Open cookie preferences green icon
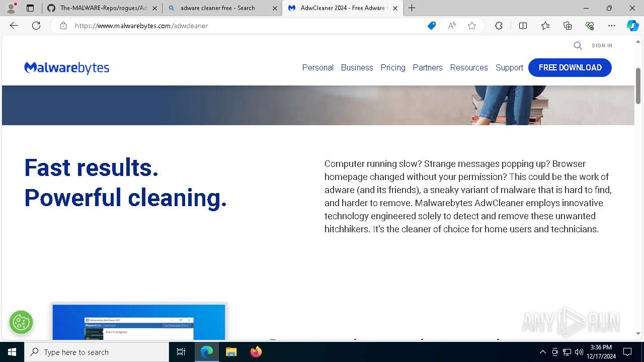The height and width of the screenshot is (362, 644). [x=21, y=322]
